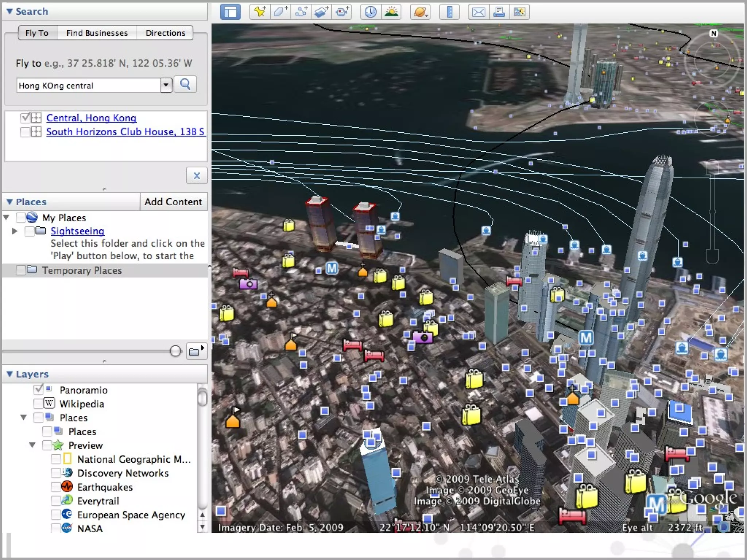Open the Directions tab
This screenshot has width=747, height=560.
point(165,33)
